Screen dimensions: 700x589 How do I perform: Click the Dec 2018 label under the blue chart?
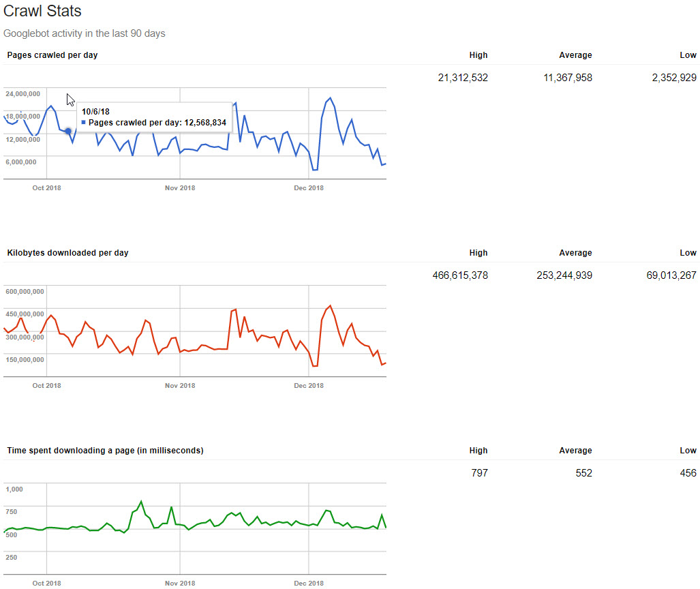(x=309, y=188)
